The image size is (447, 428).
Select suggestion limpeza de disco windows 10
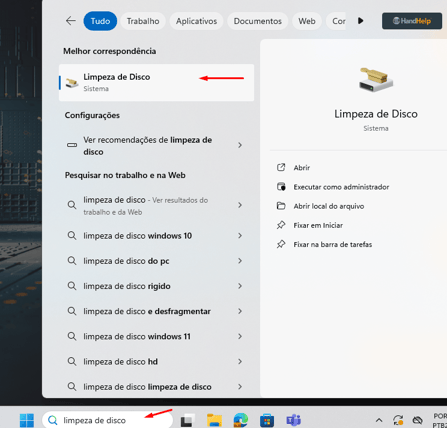(x=156, y=236)
